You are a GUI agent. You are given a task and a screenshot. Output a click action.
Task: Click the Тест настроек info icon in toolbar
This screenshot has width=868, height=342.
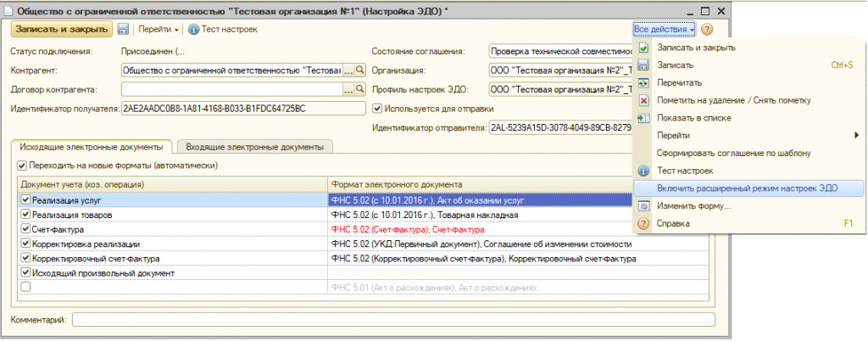click(193, 30)
